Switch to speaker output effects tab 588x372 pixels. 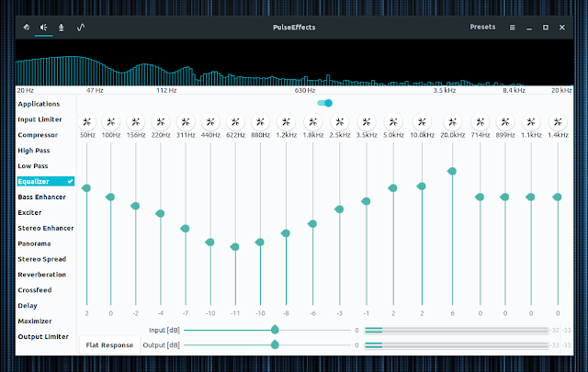[x=43, y=27]
